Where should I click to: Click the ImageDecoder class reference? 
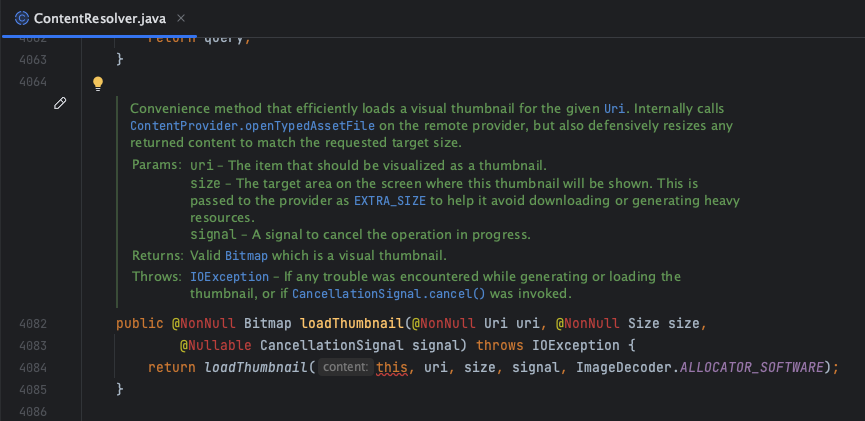coord(624,367)
